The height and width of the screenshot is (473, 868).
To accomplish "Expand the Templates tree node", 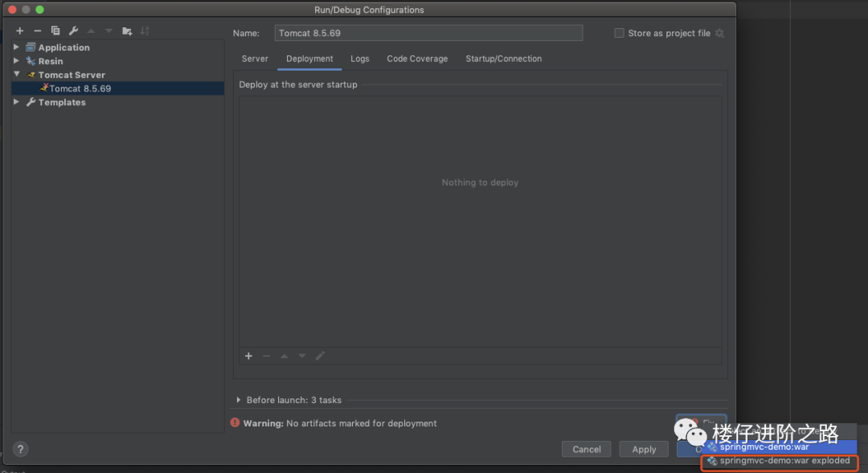I will click(17, 102).
